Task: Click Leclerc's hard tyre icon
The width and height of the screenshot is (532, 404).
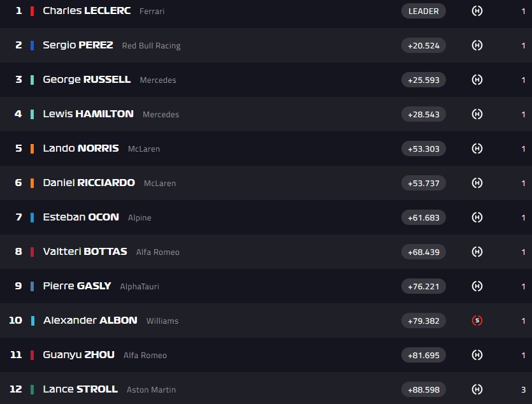Action: coord(477,11)
